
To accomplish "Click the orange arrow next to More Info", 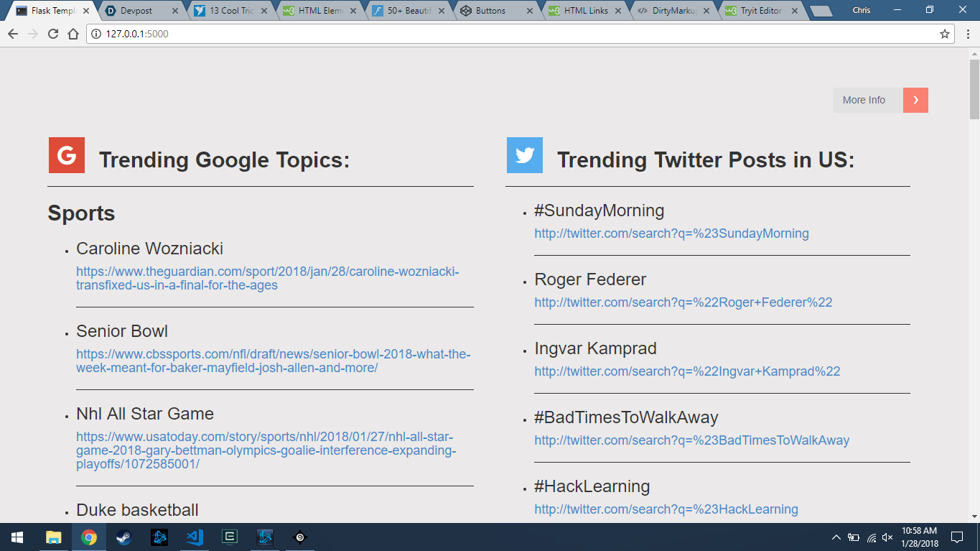I will click(x=915, y=101).
